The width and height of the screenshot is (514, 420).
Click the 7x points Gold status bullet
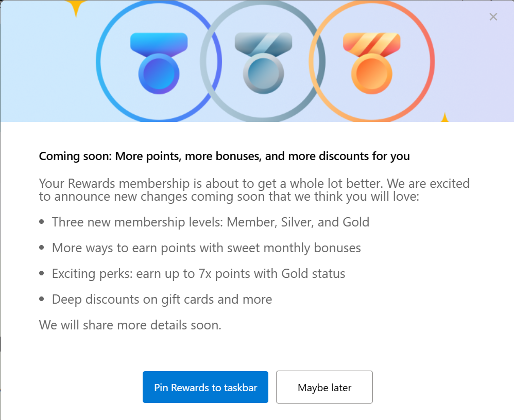coord(198,273)
